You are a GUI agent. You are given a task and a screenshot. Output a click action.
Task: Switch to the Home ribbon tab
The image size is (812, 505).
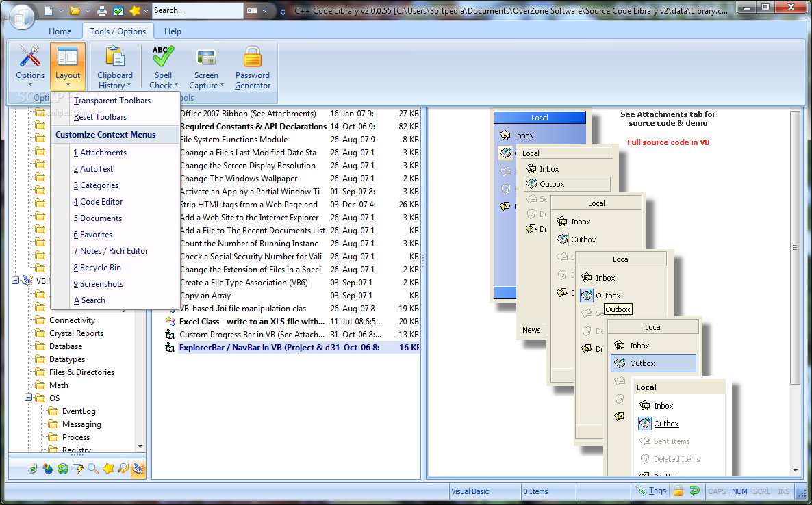60,31
